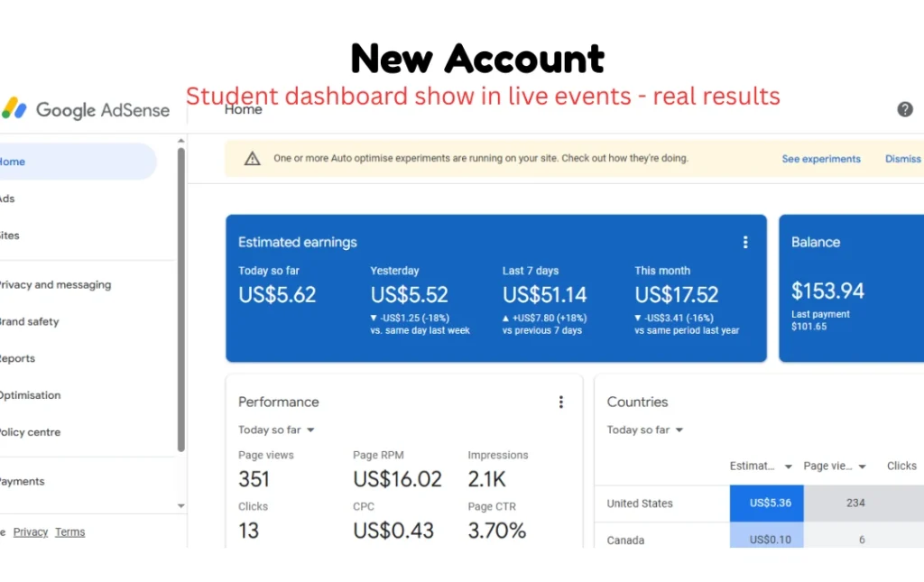Open Countries 'Today so far' dropdown
The image size is (924, 582).
pyautogui.click(x=644, y=430)
